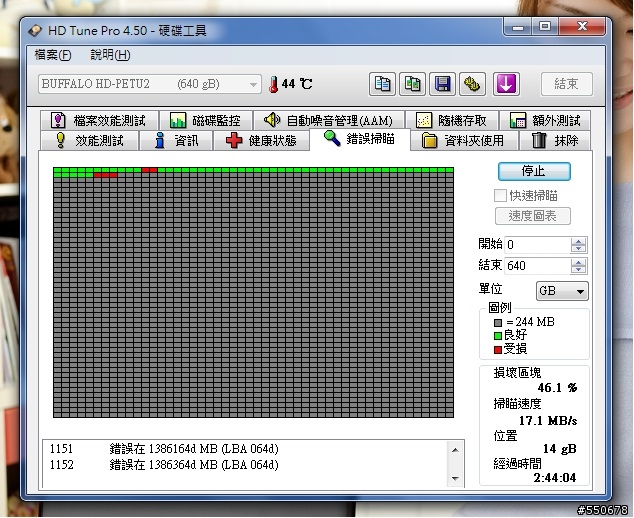Click the gray 244 MB legend swatch
Image resolution: width=634 pixels, height=518 pixels.
click(x=498, y=323)
